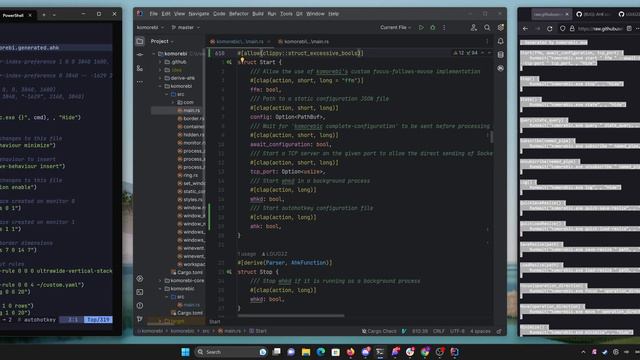Run the current file with the play icon
Screen dimensions: 640x360
pos(421,27)
